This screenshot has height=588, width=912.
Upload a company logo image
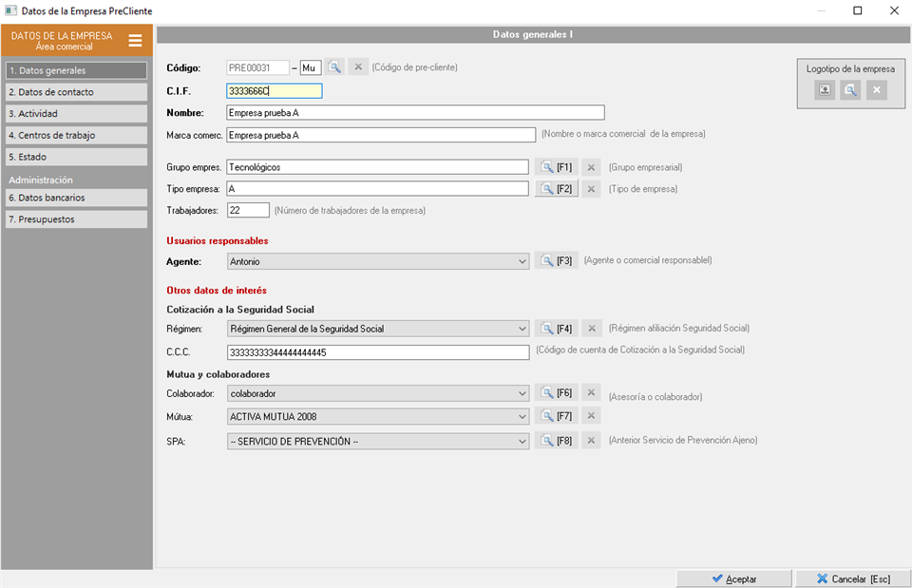825,90
